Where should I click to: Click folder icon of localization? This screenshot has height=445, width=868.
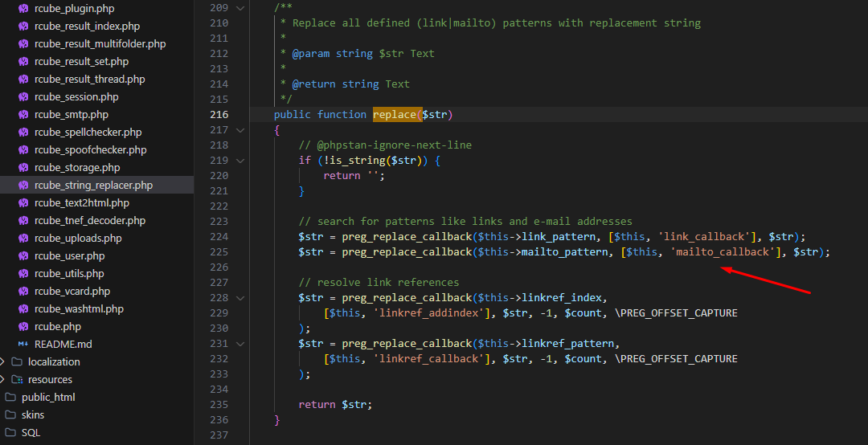17,362
